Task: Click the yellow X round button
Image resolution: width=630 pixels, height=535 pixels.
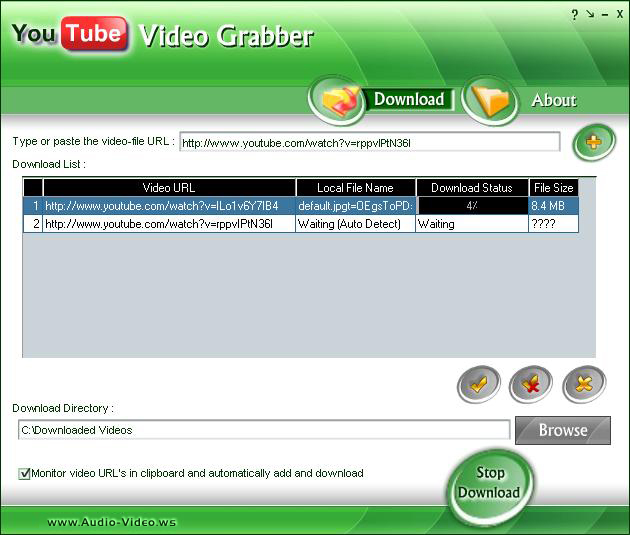Action: pos(584,384)
